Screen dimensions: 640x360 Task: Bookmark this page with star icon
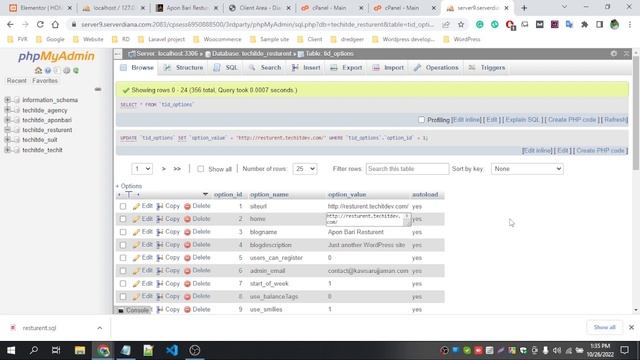pyautogui.click(x=461, y=24)
